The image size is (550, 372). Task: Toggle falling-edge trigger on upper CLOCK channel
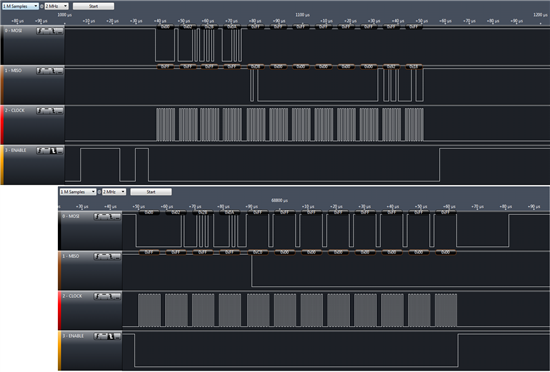pos(53,111)
